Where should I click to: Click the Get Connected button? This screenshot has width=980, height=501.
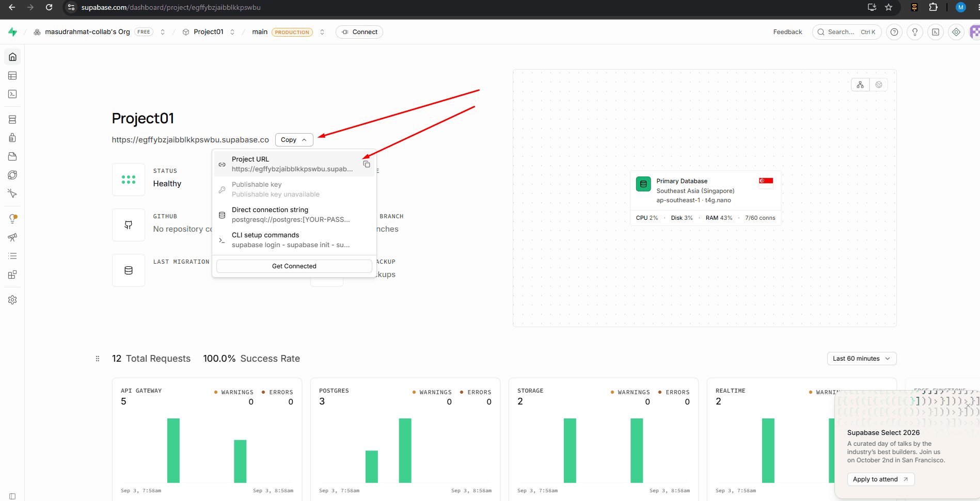pyautogui.click(x=294, y=266)
